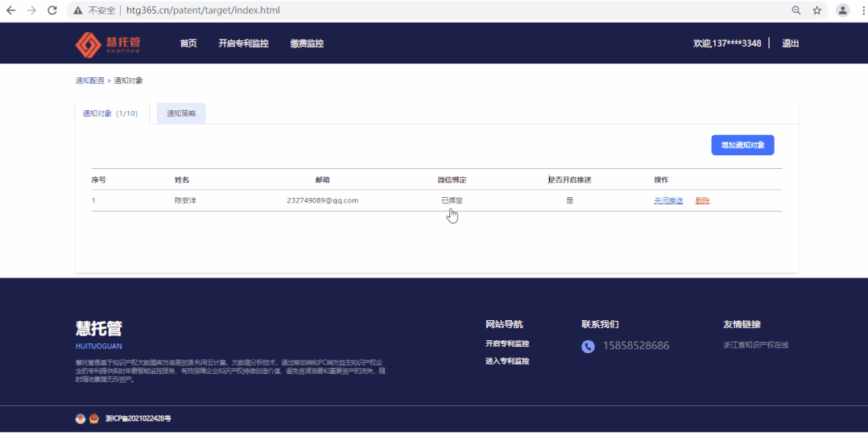The image size is (868, 444).
Task: Click 关闭推送 for 陈安洋
Action: 668,200
